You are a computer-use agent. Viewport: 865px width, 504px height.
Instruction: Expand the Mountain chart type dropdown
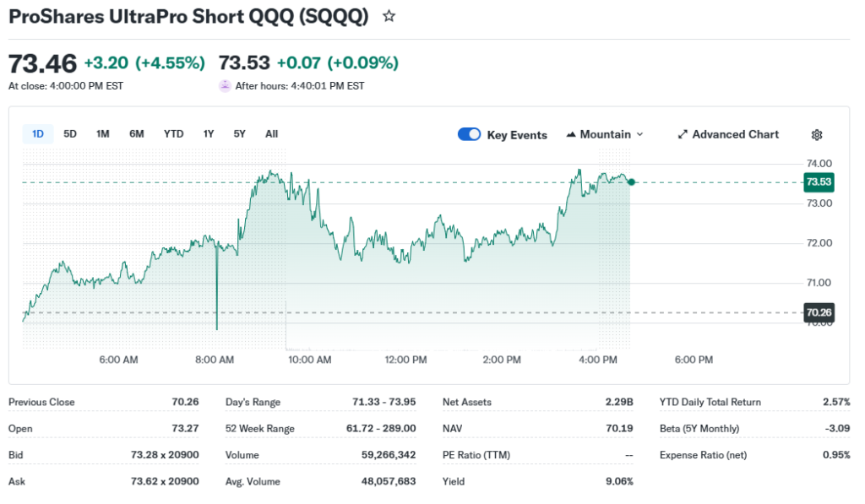tap(639, 135)
